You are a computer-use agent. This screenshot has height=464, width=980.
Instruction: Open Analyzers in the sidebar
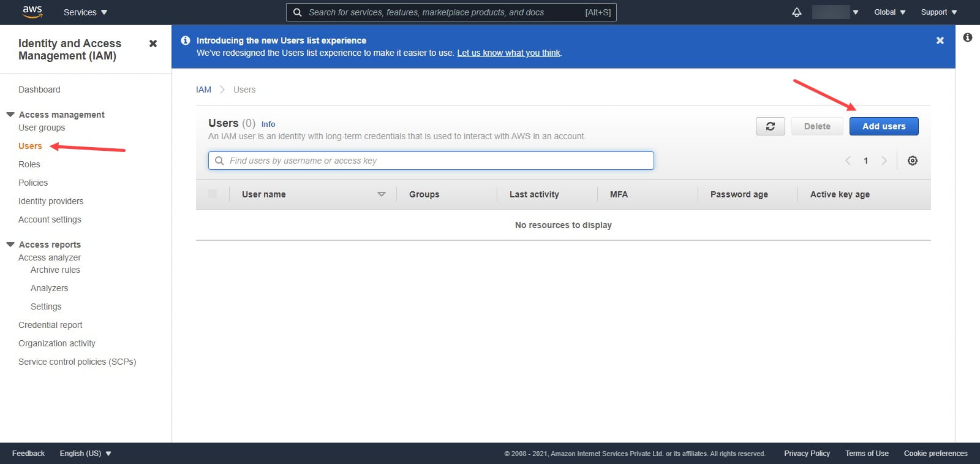click(49, 288)
